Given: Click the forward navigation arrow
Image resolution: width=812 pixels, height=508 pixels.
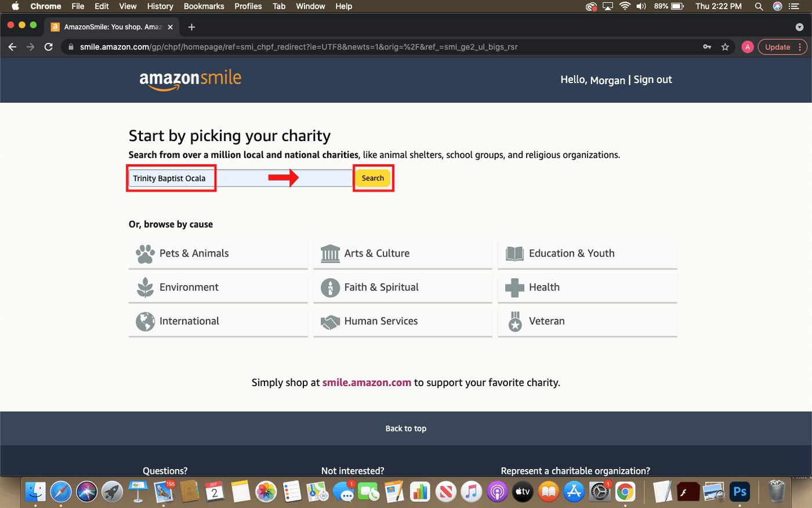Looking at the screenshot, I should point(30,47).
